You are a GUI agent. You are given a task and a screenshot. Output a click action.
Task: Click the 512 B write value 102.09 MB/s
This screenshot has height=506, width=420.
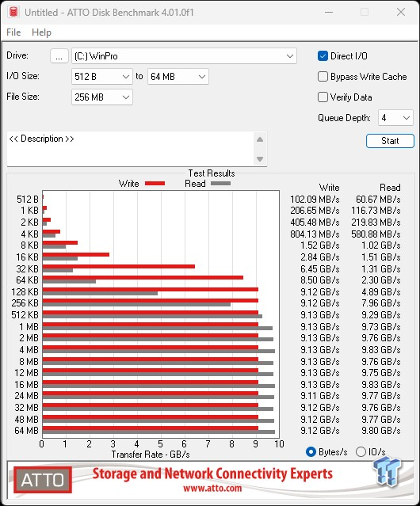(x=315, y=200)
